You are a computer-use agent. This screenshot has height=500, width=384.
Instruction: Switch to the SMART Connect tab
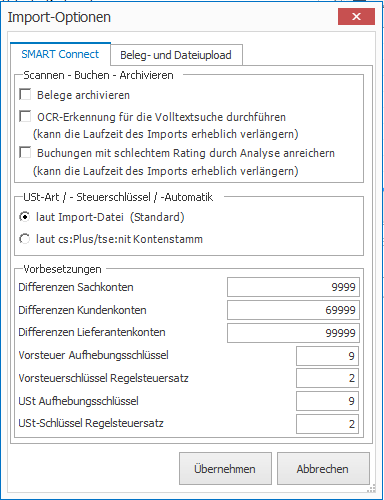(60, 54)
